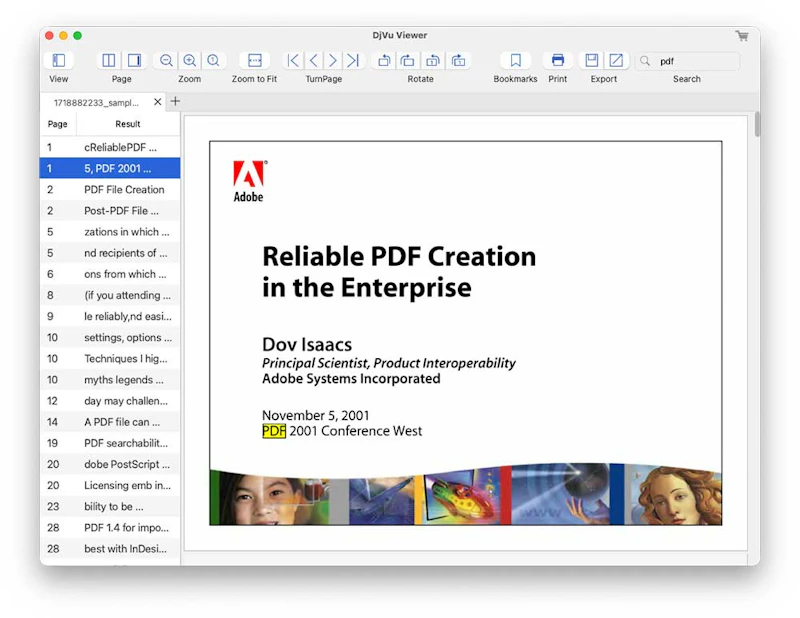This screenshot has height=618, width=800.
Task: Click the Adobe logo on the page
Action: (249, 181)
